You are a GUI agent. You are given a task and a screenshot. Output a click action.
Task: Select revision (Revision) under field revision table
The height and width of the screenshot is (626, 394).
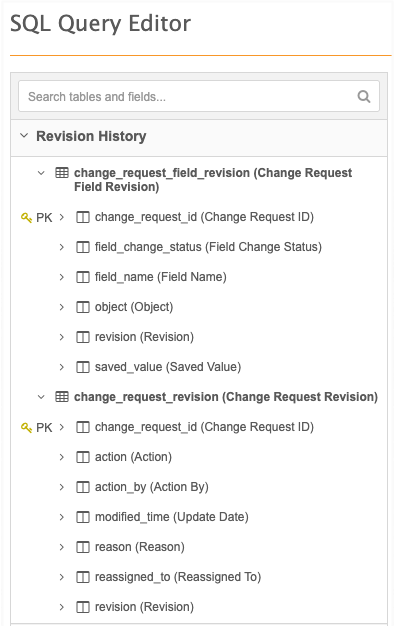144,337
